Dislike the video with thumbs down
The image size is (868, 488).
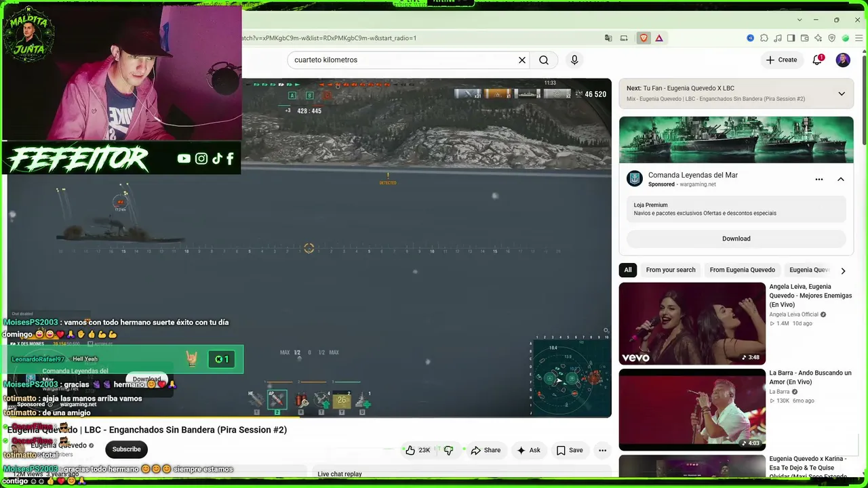(448, 450)
